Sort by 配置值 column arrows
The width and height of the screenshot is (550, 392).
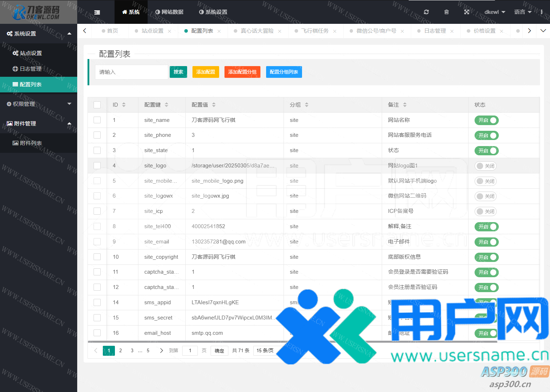pos(214,105)
